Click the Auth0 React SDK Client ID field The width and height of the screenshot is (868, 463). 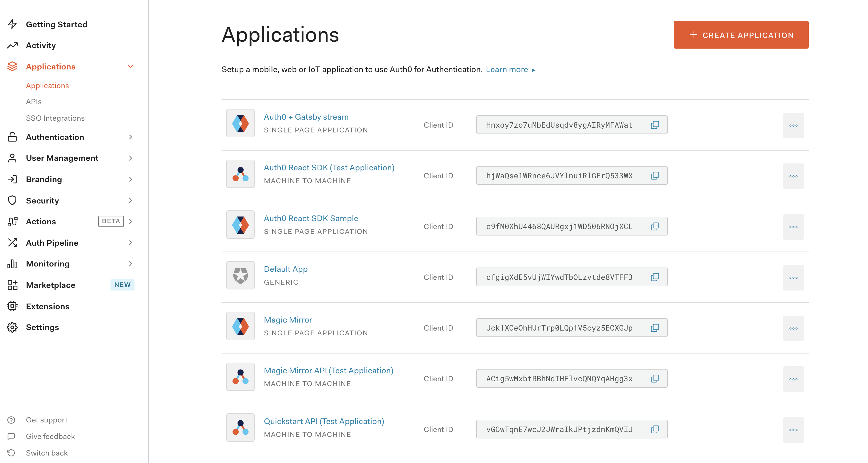click(559, 176)
